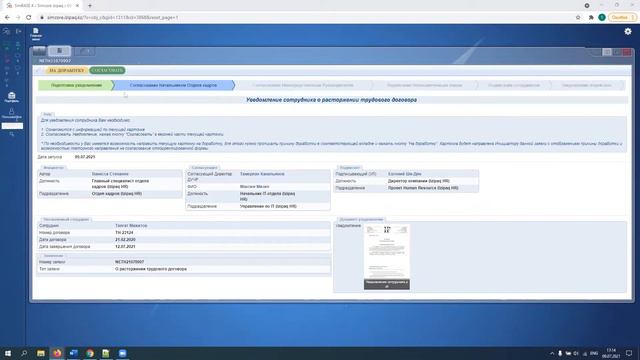Click the sidebar search magnifier icon
The image size is (640, 360).
11,134
